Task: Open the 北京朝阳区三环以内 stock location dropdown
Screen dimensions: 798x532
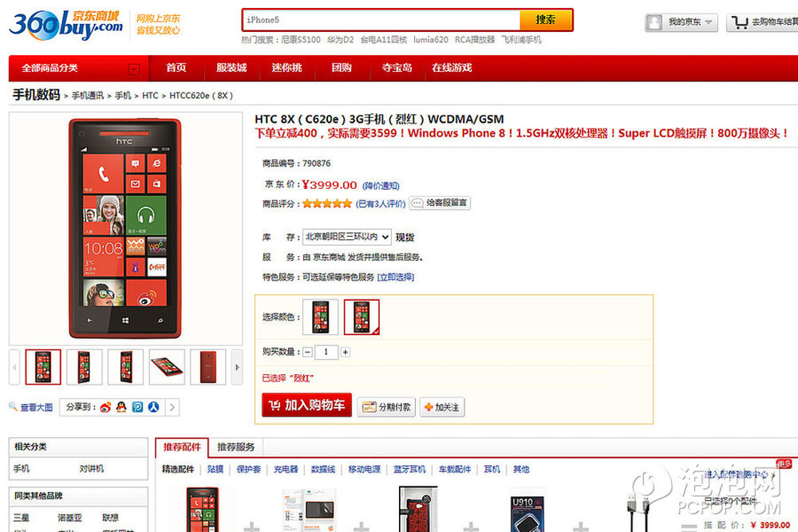Action: click(x=347, y=237)
